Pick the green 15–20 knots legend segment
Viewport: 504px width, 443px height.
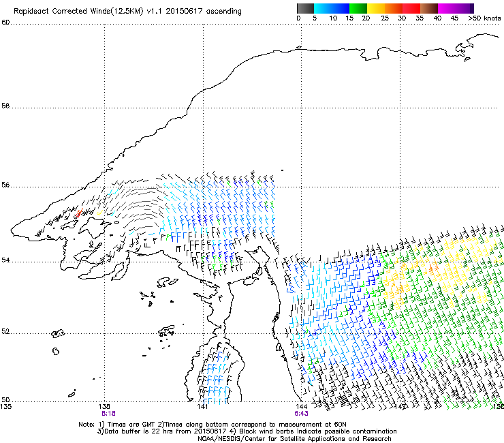point(358,8)
